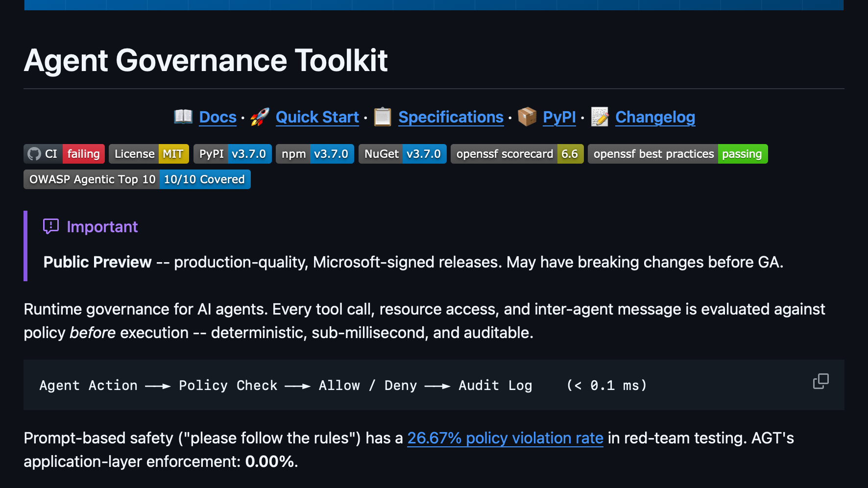Screen dimensions: 868x488
Task: Open the Quick Start link
Action: click(x=317, y=117)
